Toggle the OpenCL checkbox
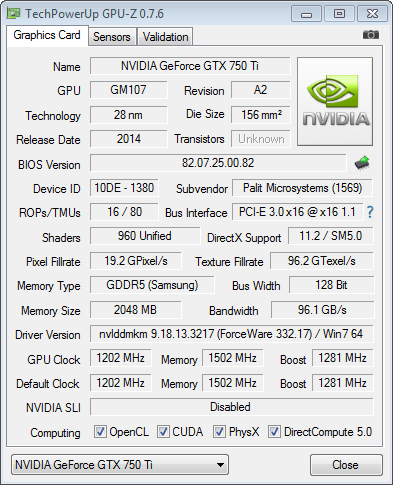This screenshot has height=485, width=393. pos(100,431)
